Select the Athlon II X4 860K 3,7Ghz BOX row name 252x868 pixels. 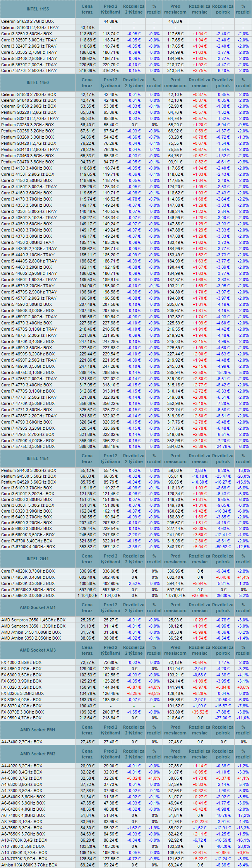29,865
